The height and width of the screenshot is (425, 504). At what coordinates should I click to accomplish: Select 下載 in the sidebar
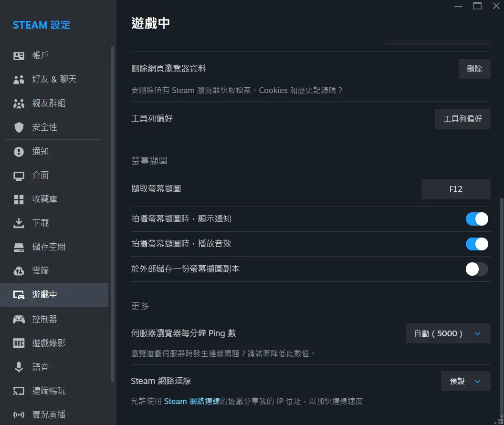tap(54, 223)
